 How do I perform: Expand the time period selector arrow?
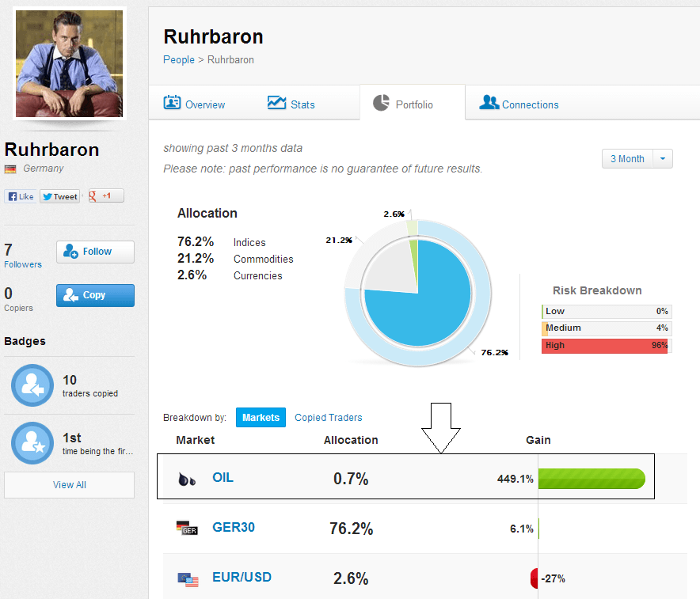pos(664,158)
